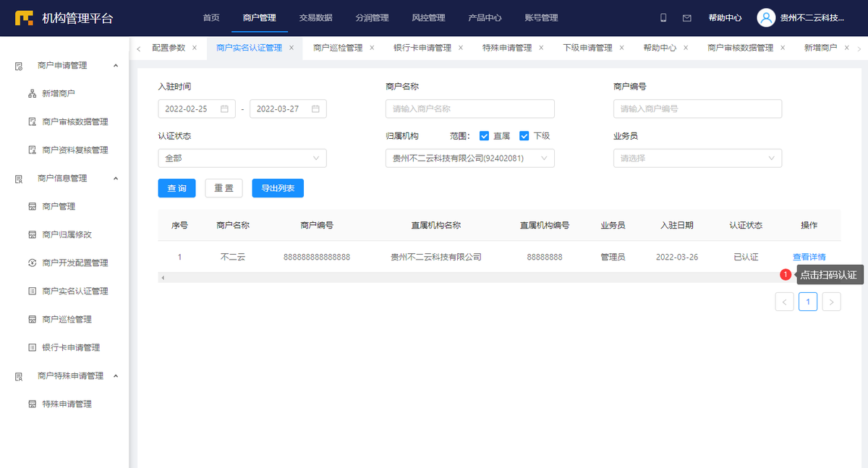This screenshot has height=468, width=868.
Task: Click the 商户申请管理 group icon
Action: click(20, 66)
